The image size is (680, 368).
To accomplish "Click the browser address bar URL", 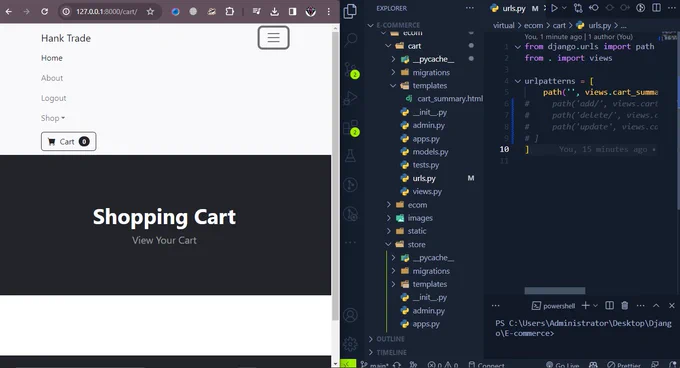I will coord(107,12).
